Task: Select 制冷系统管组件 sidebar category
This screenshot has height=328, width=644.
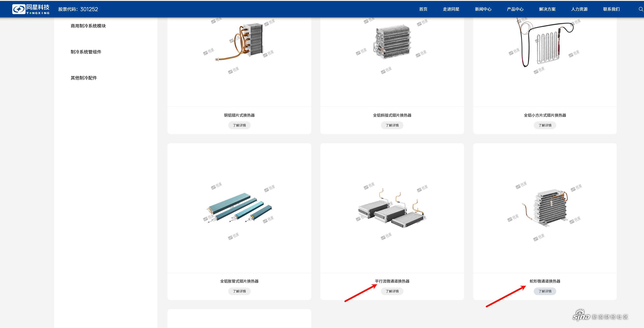Action: click(86, 52)
